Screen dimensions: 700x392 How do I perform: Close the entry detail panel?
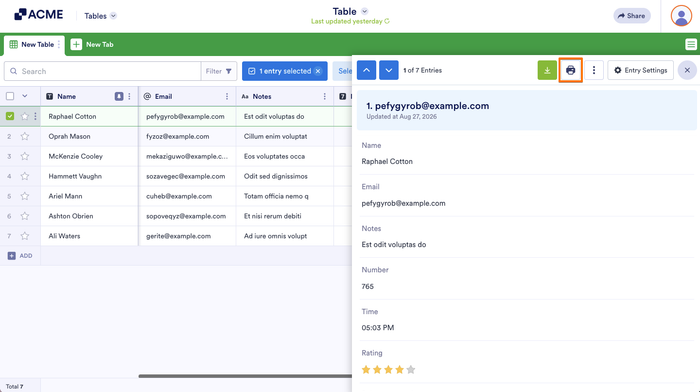tap(687, 70)
